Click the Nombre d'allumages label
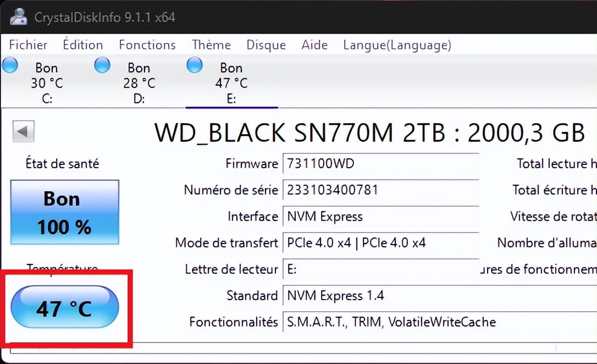 tap(547, 242)
